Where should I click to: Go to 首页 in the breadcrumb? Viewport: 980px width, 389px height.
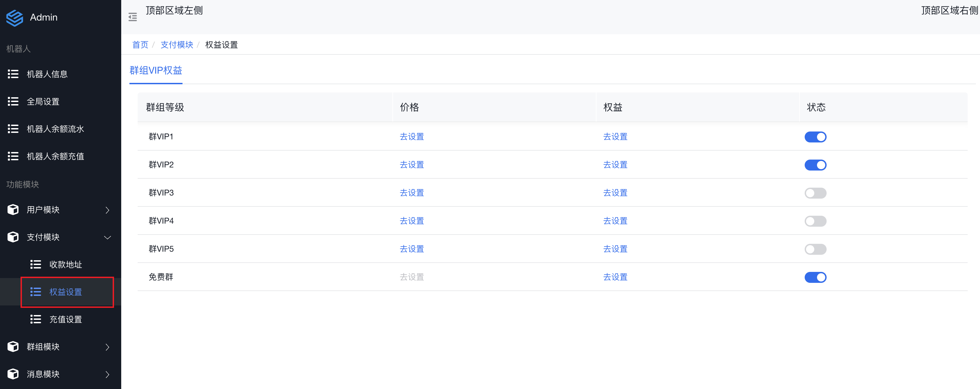point(140,45)
